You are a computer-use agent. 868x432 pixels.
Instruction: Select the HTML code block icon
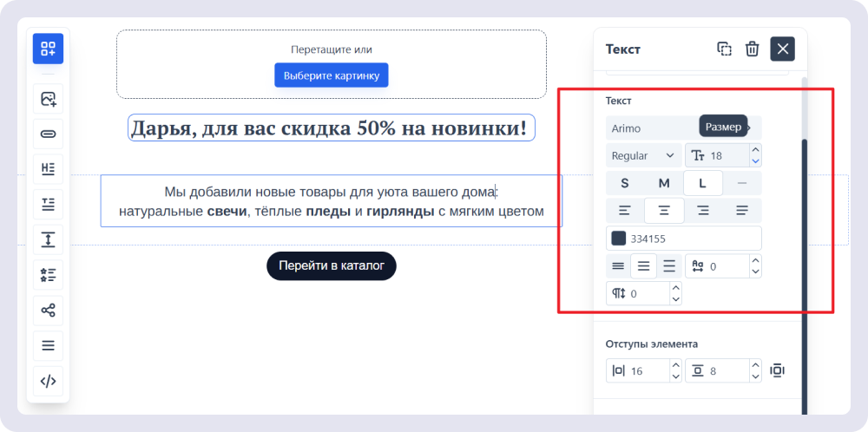pos(48,381)
